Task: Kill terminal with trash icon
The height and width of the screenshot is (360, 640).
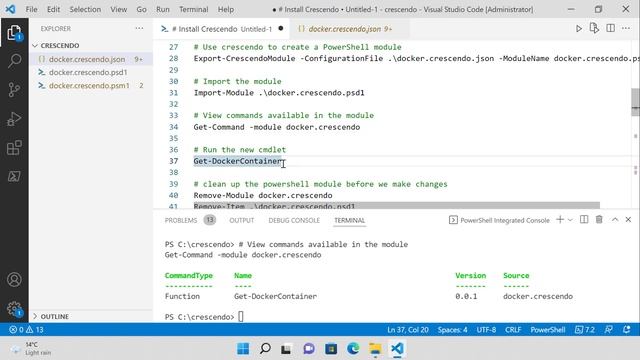Action: (x=599, y=220)
